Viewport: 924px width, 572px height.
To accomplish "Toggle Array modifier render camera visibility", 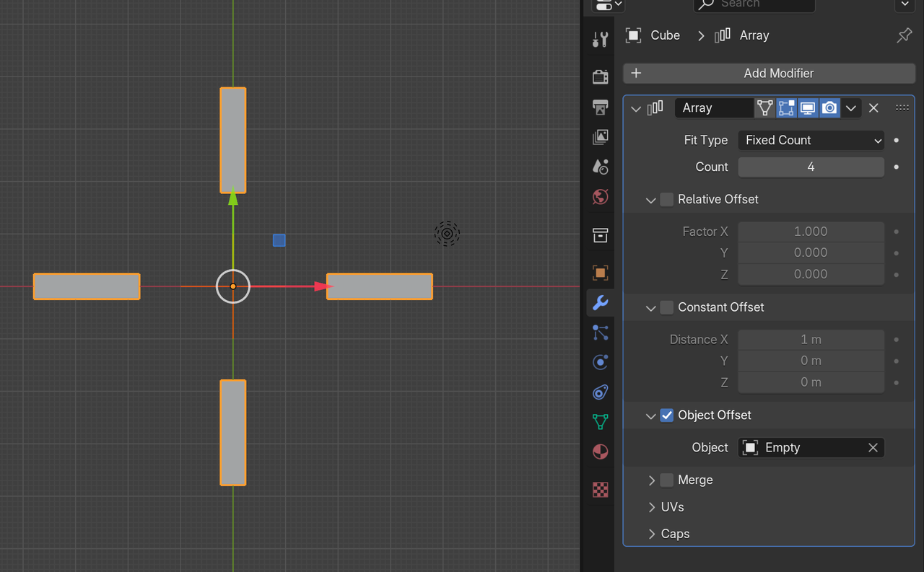I will (x=829, y=108).
